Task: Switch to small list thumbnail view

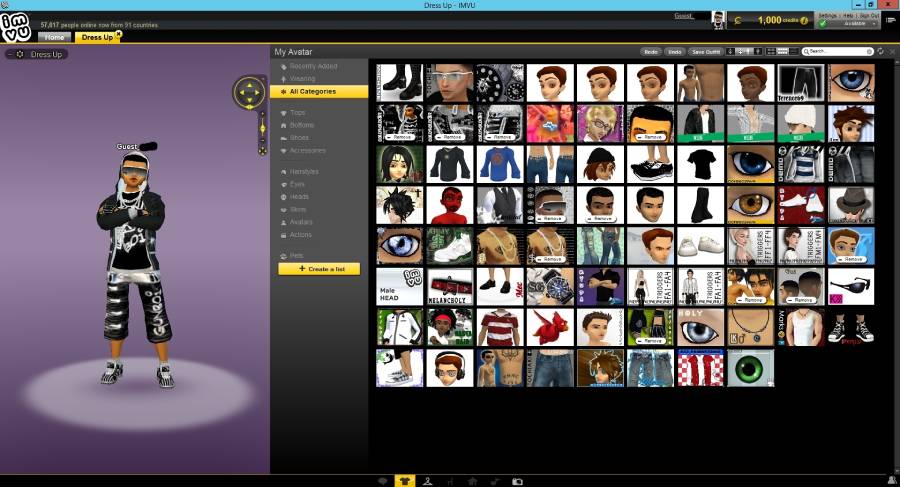Action: pyautogui.click(x=794, y=52)
